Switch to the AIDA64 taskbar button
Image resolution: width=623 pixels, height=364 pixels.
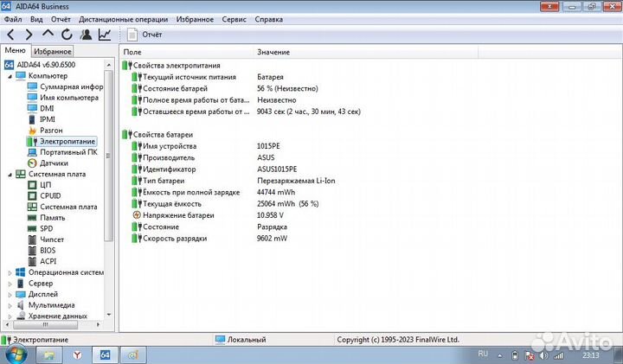105,354
